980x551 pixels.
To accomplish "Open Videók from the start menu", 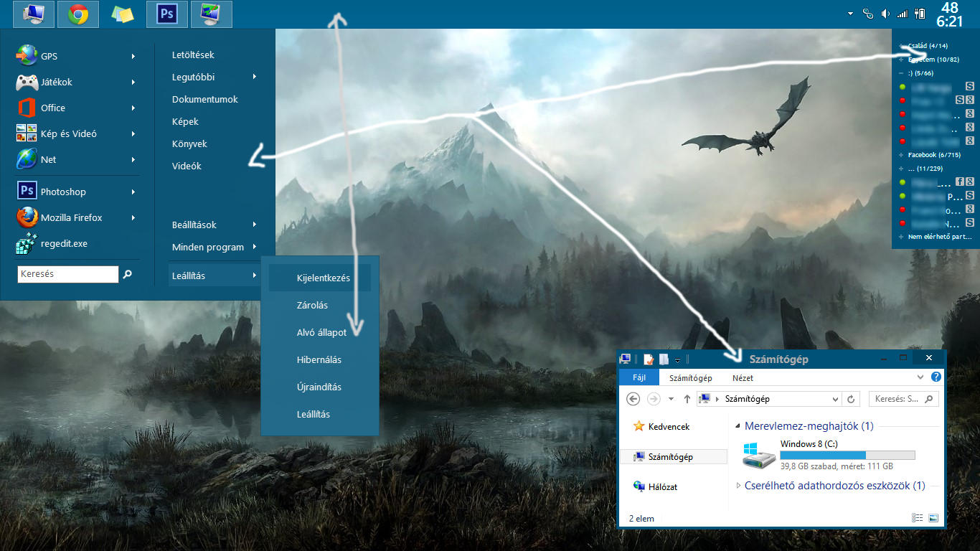I will click(x=187, y=166).
